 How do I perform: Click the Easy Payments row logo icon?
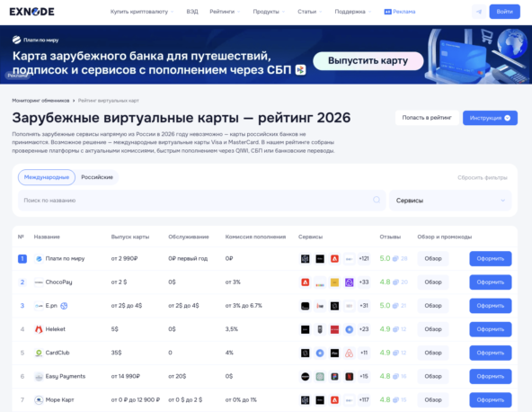tap(39, 376)
